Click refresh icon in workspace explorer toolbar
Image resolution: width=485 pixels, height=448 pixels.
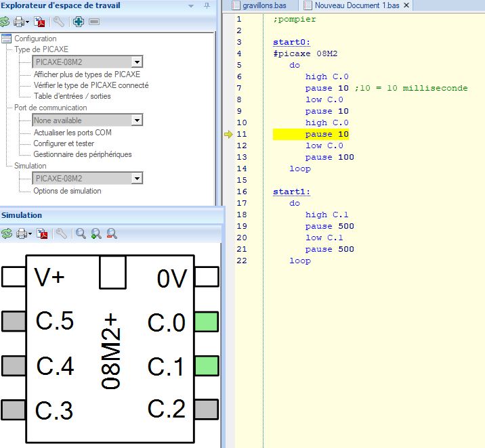7,22
